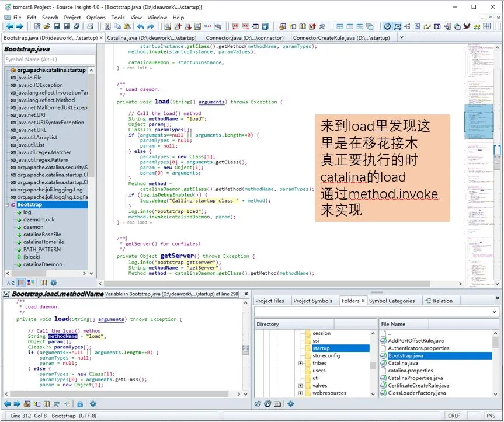Close the Context window pane
Viewport: 504px width, 422px height.
[x=246, y=294]
